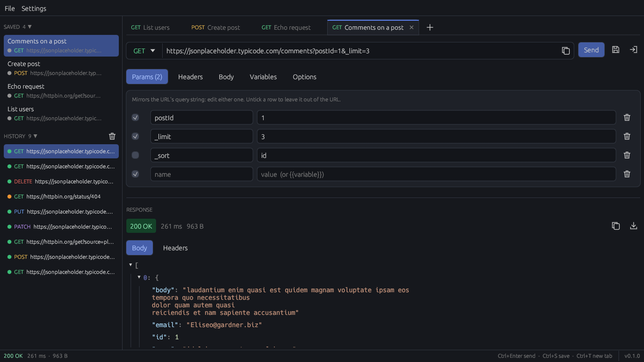This screenshot has width=644, height=362.
Task: Open the File menu
Action: [x=10, y=8]
